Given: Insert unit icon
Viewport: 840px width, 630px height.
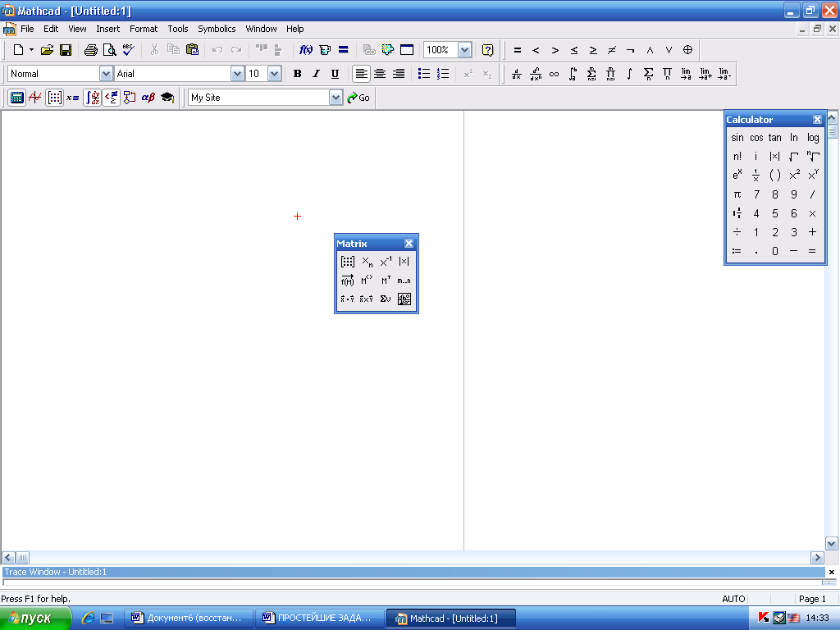Looking at the screenshot, I should 325,50.
